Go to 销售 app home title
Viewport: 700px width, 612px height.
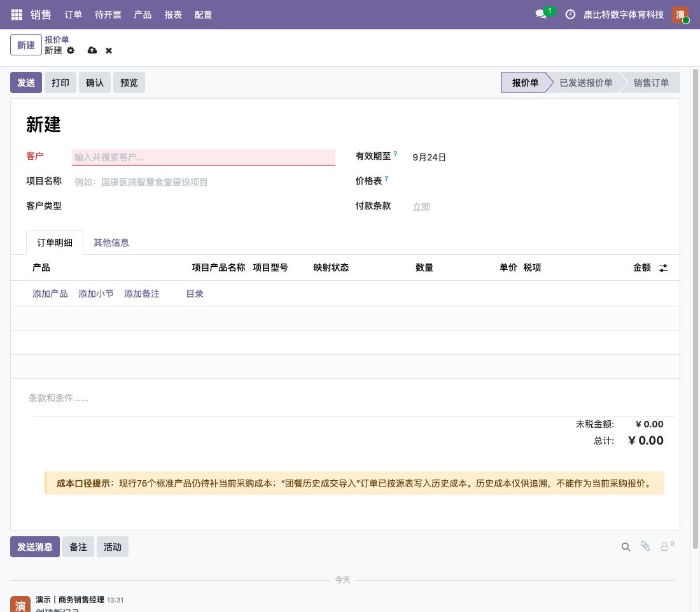pos(41,15)
